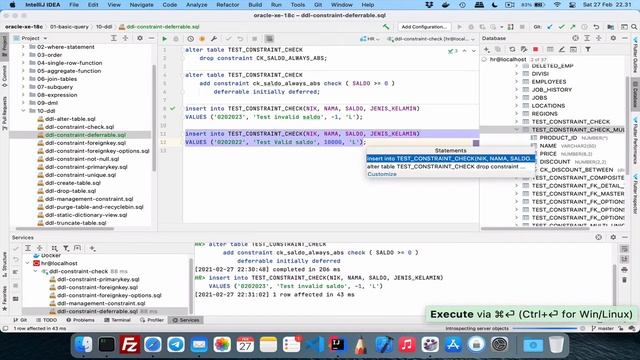Open the ddl-constraint-check session dropdown
The image size is (640, 360).
click(x=431, y=39)
